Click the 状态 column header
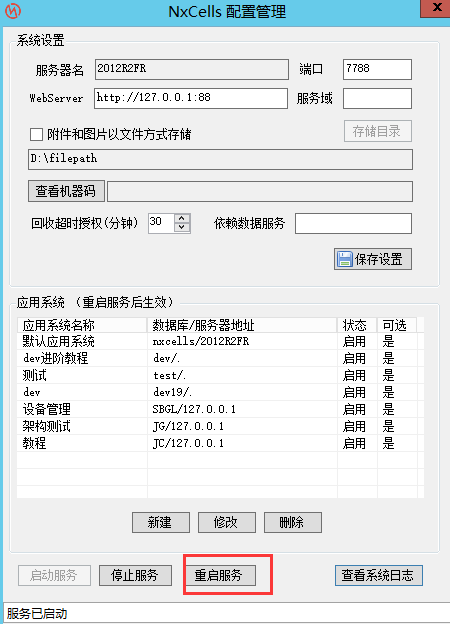Image resolution: width=450 pixels, height=624 pixels. coord(357,325)
